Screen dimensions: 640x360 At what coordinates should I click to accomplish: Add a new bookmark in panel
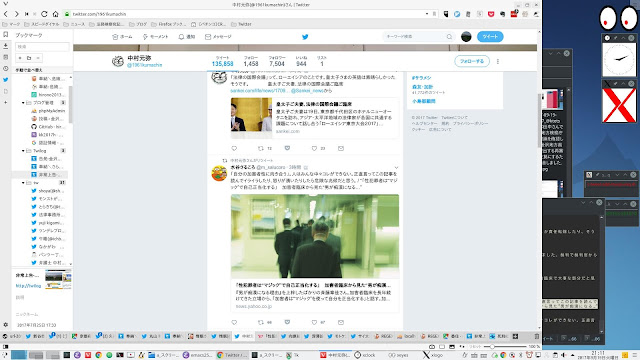(x=20, y=58)
